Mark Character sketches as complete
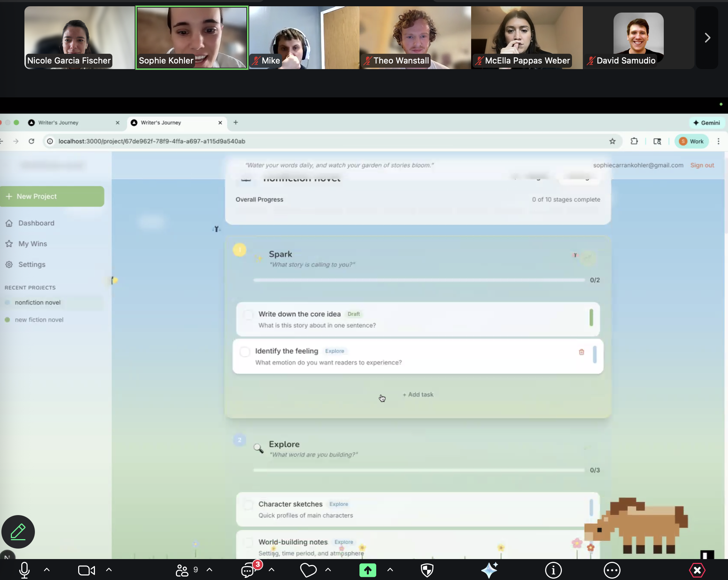 (248, 505)
